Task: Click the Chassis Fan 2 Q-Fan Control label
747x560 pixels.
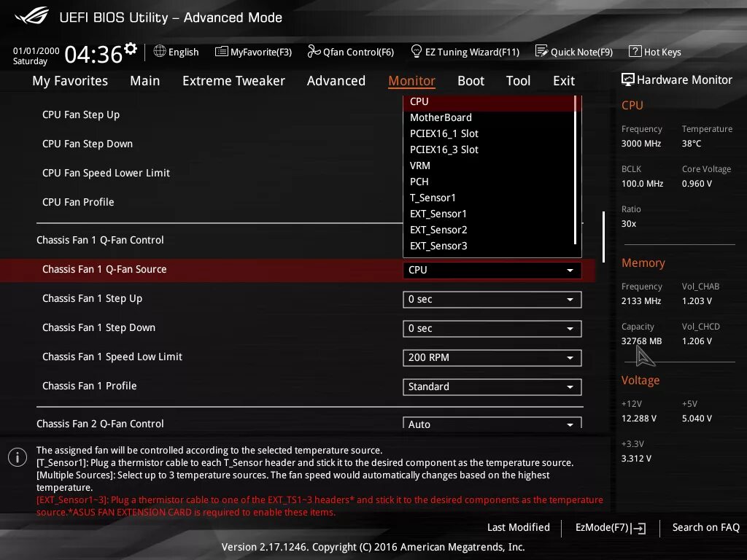Action: pyautogui.click(x=100, y=424)
